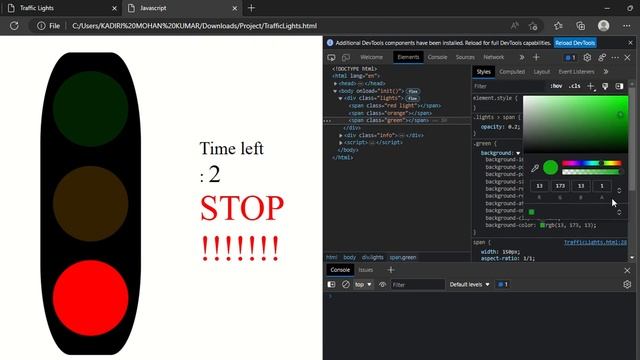Open the Layout pane
This screenshot has width=640, height=360.
(x=542, y=72)
